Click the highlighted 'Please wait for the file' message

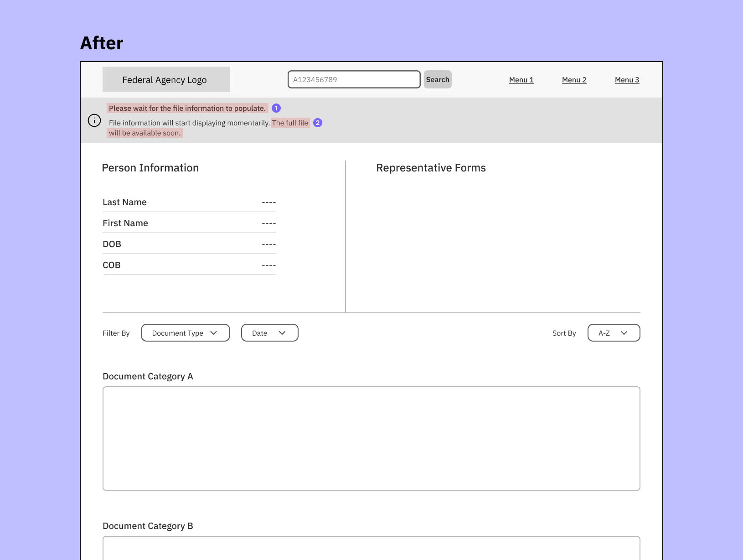coord(187,108)
